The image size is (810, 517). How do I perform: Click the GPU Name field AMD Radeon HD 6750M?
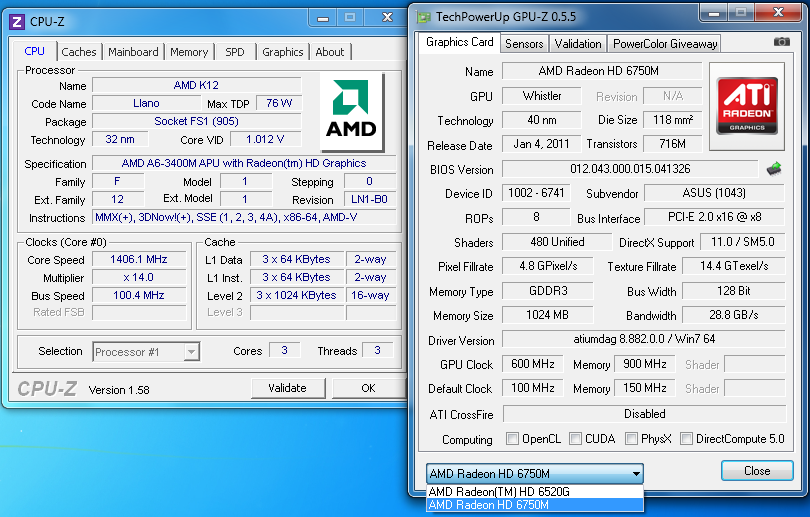[x=602, y=71]
